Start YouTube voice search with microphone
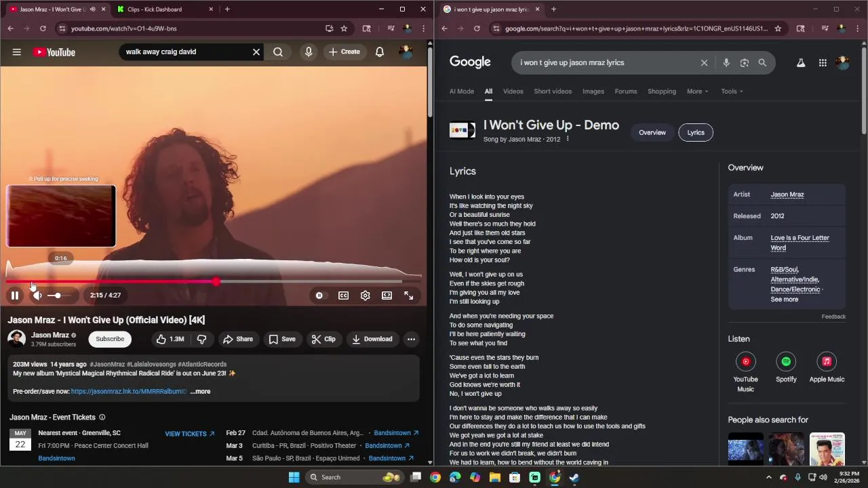Image resolution: width=868 pixels, height=488 pixels. pos(309,52)
